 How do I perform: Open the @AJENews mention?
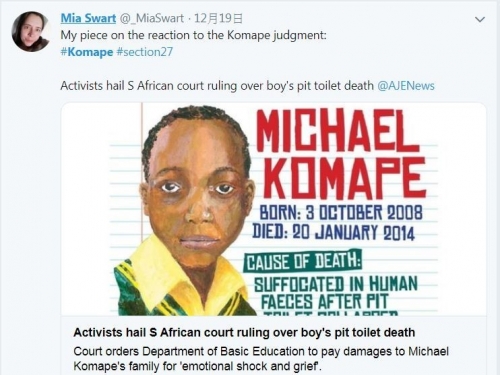click(406, 86)
